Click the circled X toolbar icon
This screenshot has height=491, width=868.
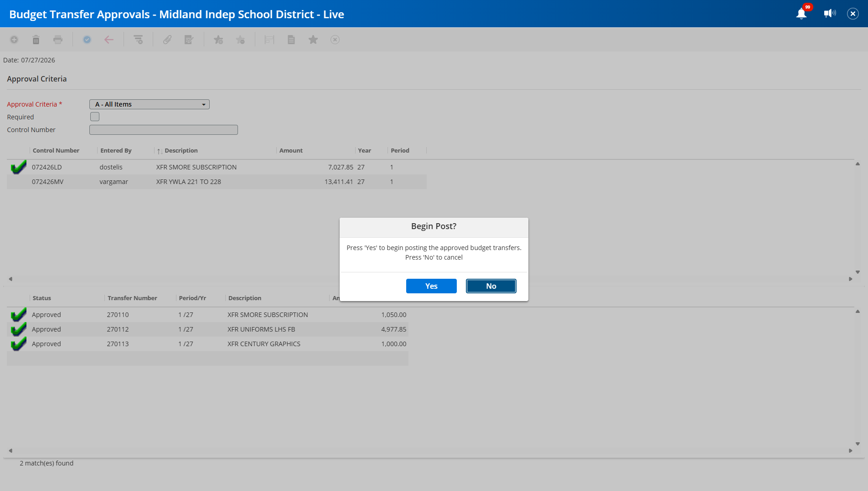(335, 40)
